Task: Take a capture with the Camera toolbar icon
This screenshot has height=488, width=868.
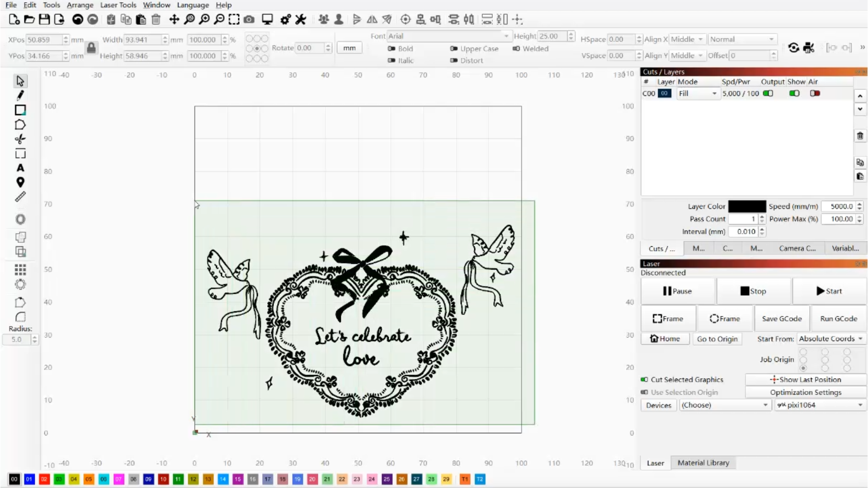Action: click(x=249, y=19)
